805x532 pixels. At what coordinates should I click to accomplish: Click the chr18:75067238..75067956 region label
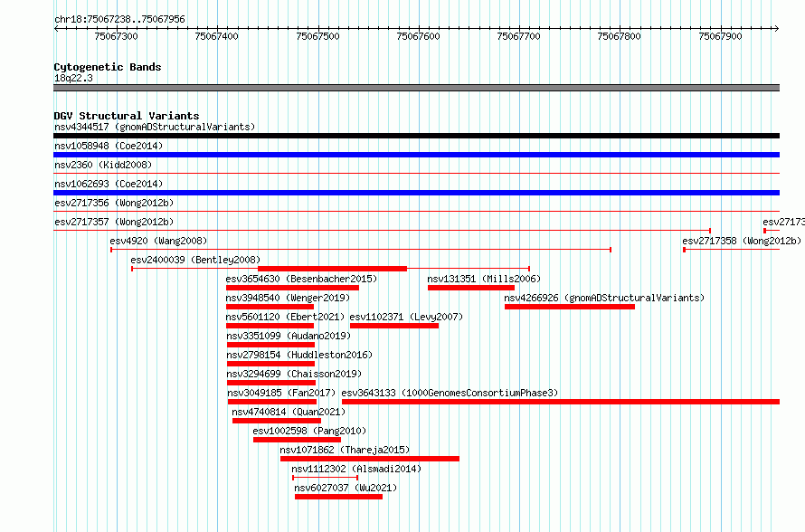point(119,19)
